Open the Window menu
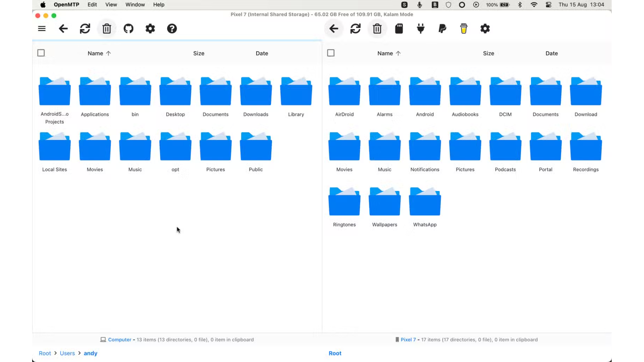 [x=135, y=5]
